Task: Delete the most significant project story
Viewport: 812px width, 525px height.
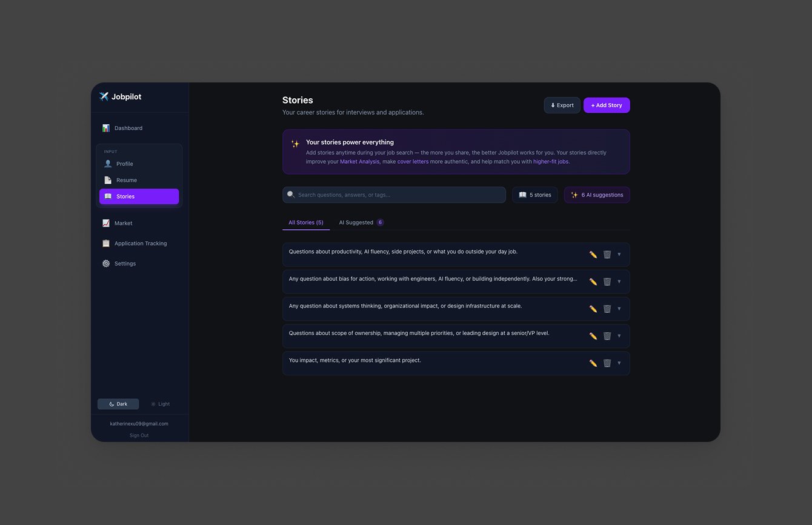Action: (607, 363)
